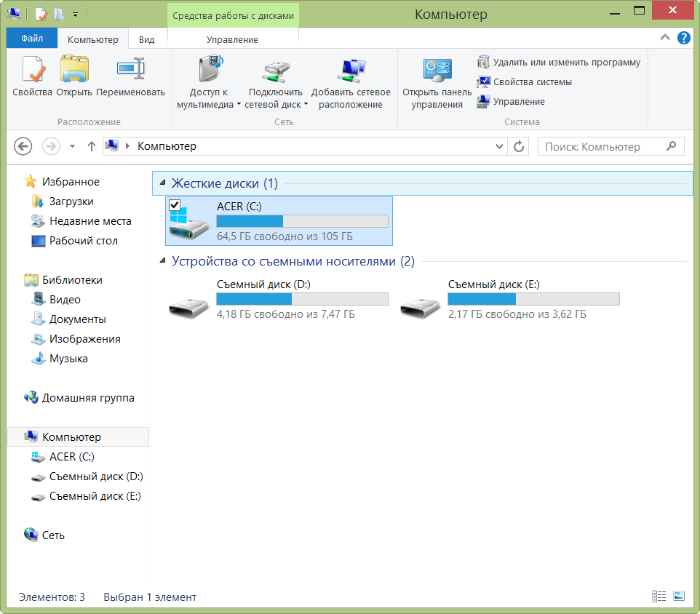
Task: Open the Properties (Свойства) ribbon icon
Action: (x=32, y=70)
